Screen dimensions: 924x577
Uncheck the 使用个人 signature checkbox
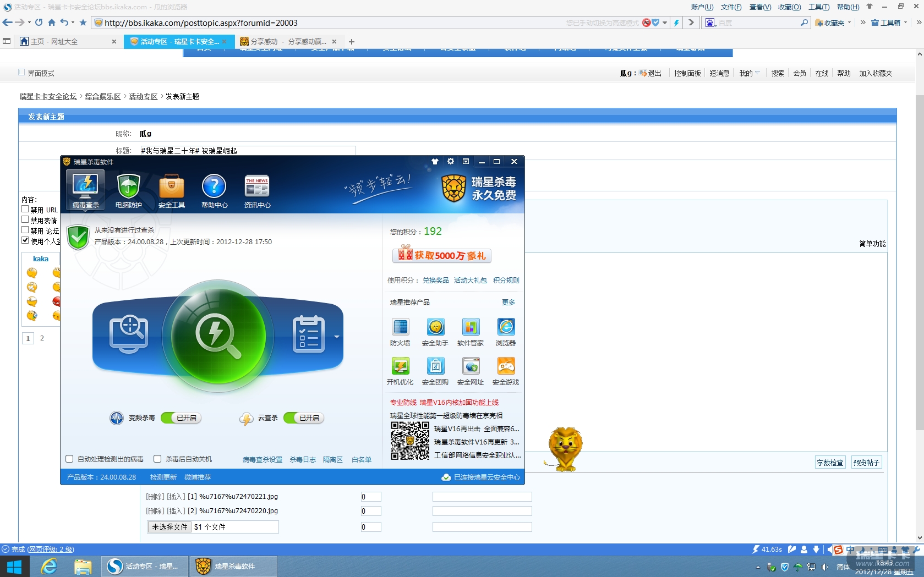click(25, 240)
